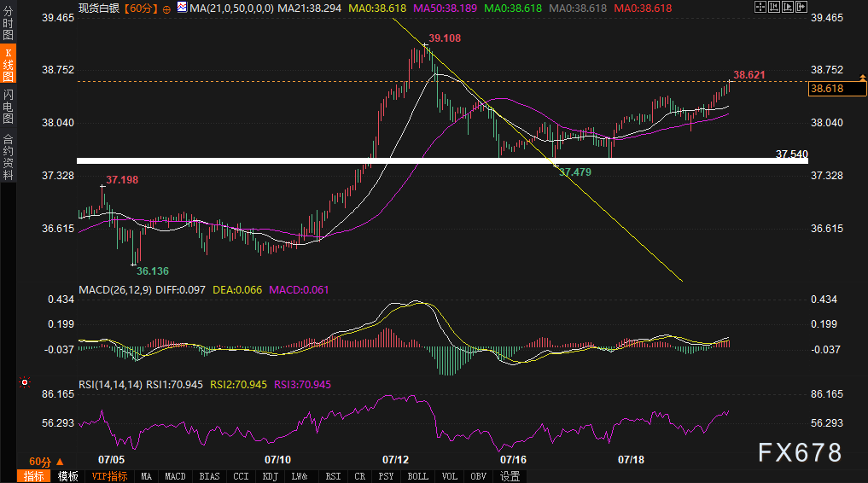Image resolution: width=868 pixels, height=483 pixels.
Task: Click the rightmost top-right exit-arrow icon
Action: 801,8
